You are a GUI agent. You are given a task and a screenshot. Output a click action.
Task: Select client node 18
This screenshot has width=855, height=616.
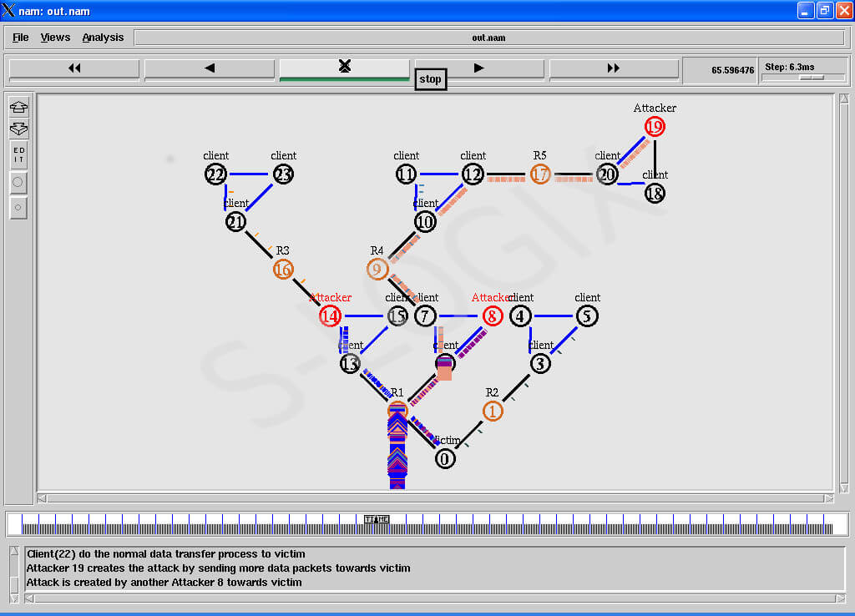[655, 194]
